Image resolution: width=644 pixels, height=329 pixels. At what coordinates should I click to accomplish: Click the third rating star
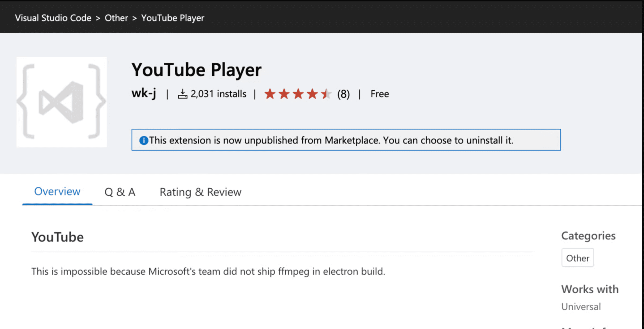pyautogui.click(x=298, y=94)
